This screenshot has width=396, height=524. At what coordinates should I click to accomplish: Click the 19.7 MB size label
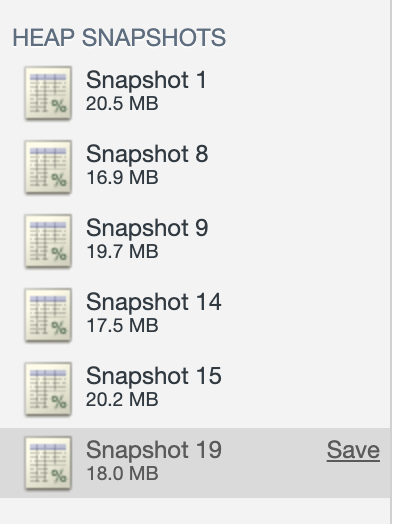pos(122,252)
